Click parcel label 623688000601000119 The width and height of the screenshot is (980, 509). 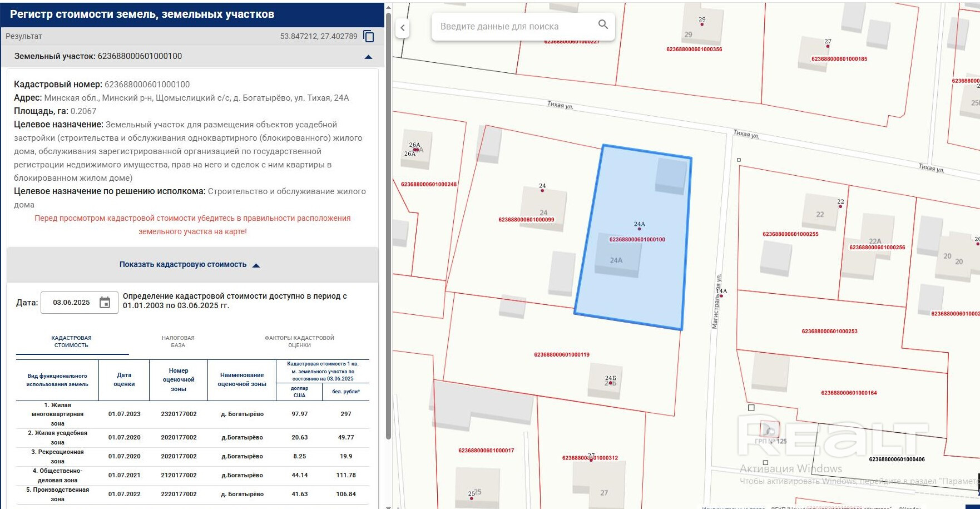tap(562, 354)
